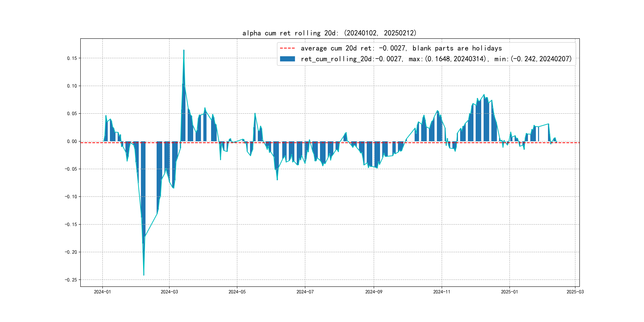Click the chart title text
Viewport: 644px width, 322px height.
[x=329, y=33]
